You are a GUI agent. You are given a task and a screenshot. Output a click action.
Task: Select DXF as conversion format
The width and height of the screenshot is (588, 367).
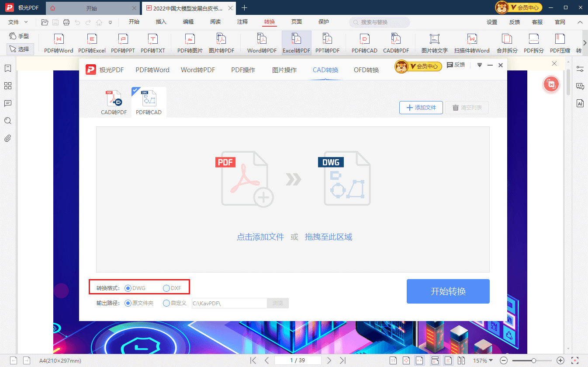166,288
